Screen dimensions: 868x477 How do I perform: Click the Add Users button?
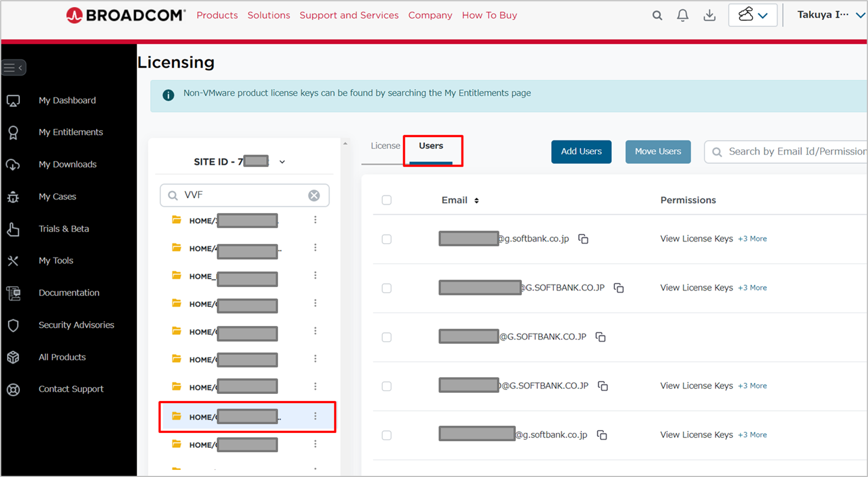[x=581, y=152]
